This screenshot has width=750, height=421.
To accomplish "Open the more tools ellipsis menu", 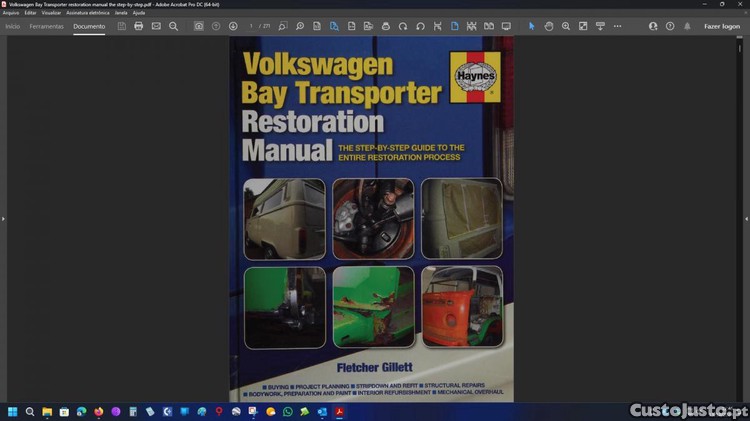I will (x=618, y=26).
